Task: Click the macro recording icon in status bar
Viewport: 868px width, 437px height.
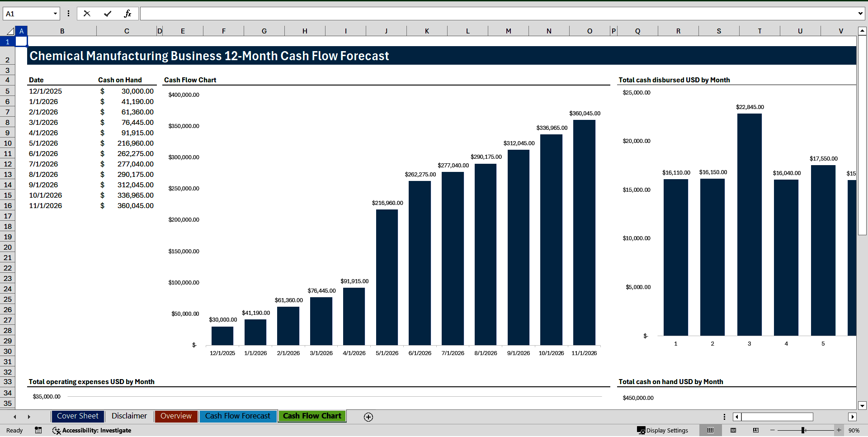Action: [38, 430]
